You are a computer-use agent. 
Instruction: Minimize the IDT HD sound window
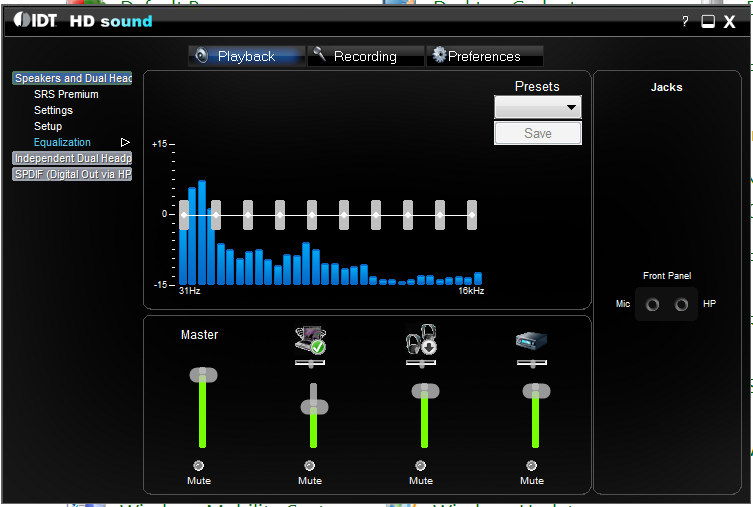tap(708, 21)
